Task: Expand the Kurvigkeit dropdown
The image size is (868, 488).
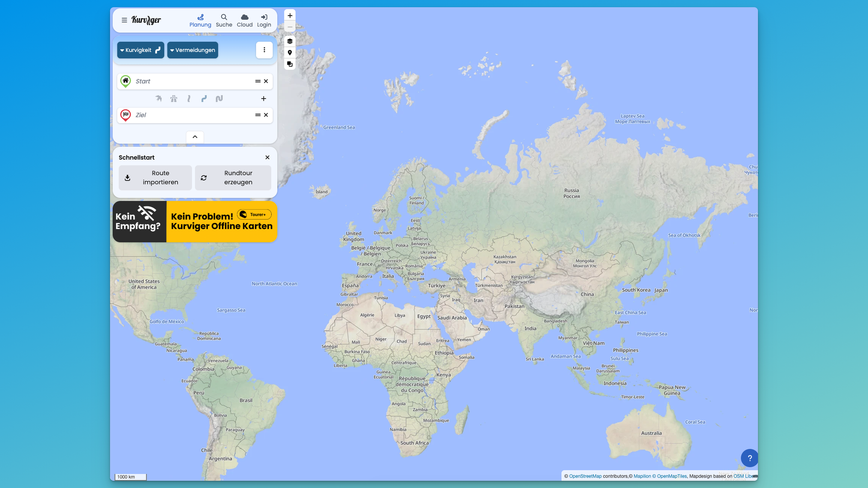Action: 140,50
